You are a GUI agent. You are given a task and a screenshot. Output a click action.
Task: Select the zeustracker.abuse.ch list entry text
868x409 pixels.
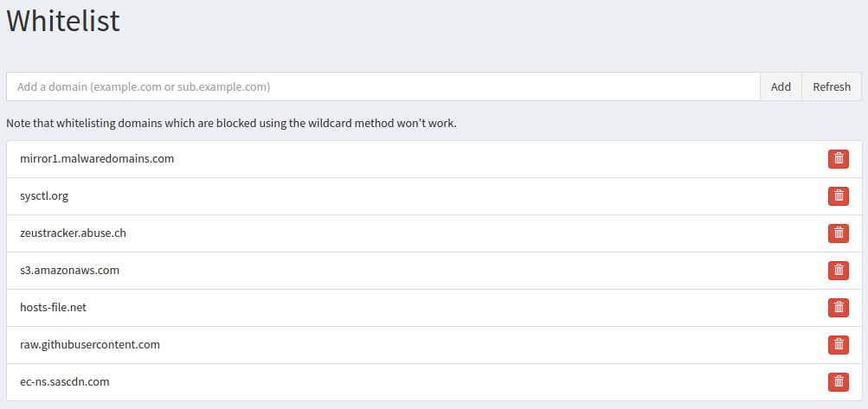74,233
